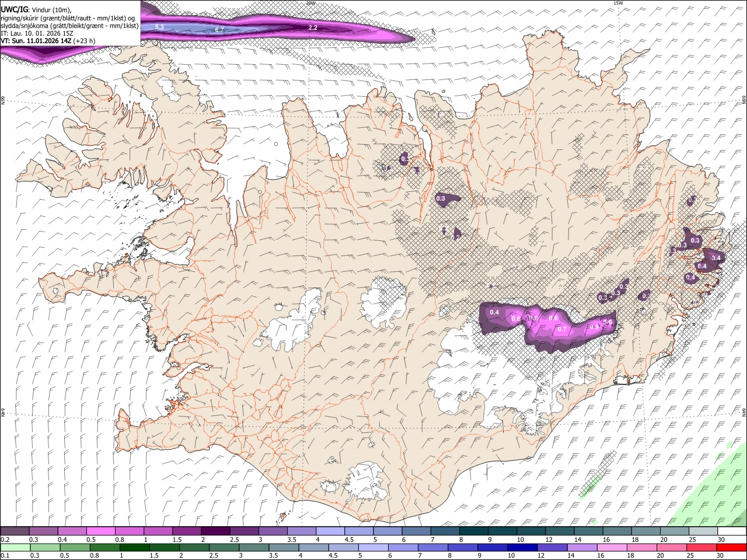Click the UWC/IG title in the header box

(x=14, y=9)
